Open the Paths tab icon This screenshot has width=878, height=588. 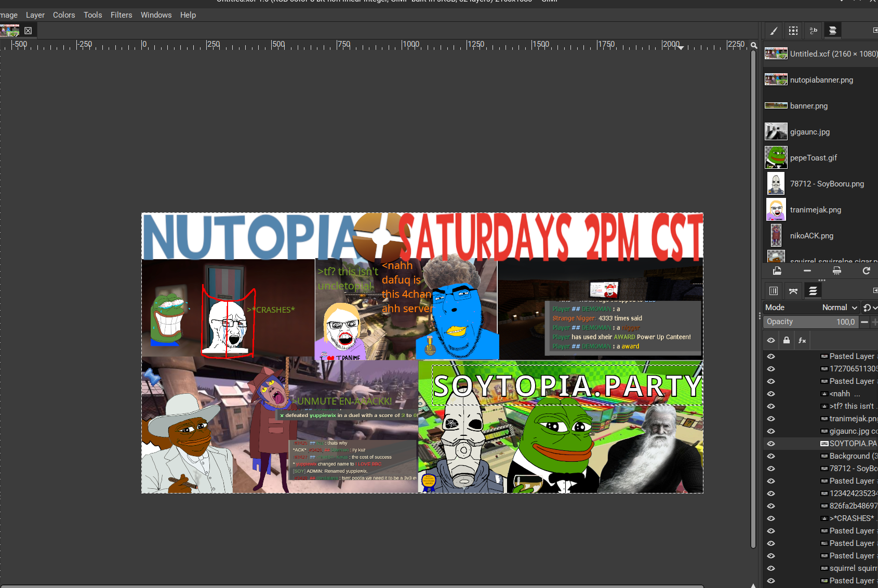click(793, 291)
